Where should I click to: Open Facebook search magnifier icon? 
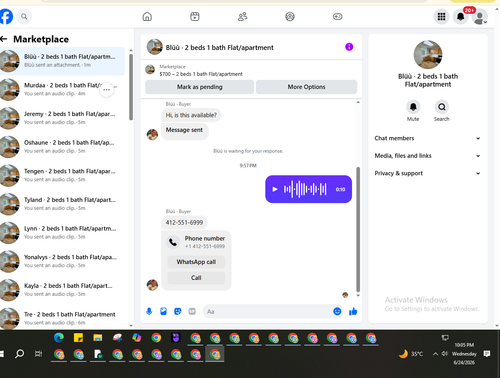coord(24,16)
